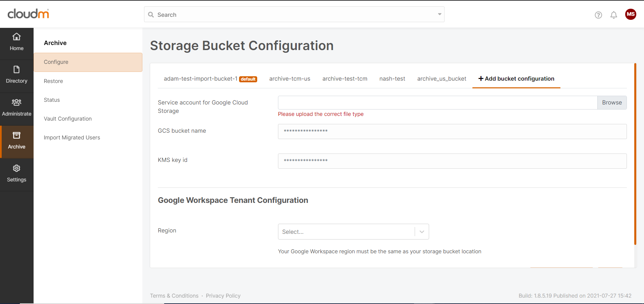Select the Configure menu item

[88, 62]
